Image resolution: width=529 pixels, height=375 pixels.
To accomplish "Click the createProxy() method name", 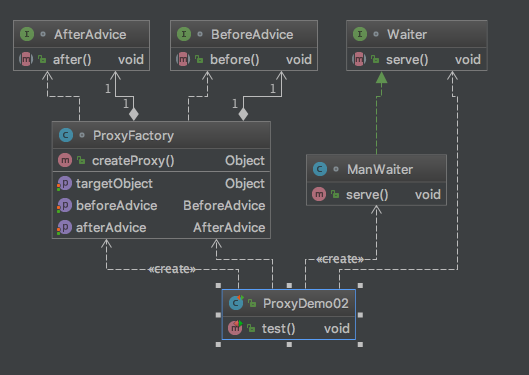I will coord(133,161).
